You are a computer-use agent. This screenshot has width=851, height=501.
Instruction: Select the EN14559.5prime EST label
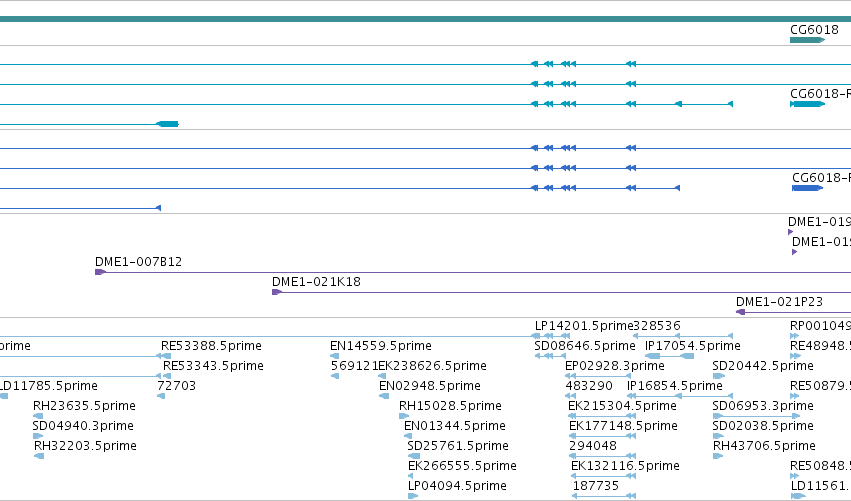pyautogui.click(x=380, y=346)
